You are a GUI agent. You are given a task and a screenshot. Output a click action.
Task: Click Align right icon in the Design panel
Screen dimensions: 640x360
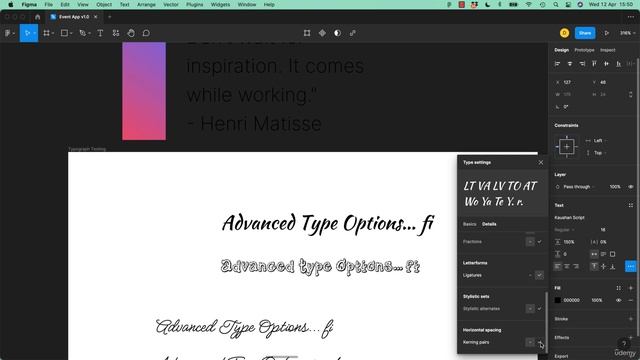coord(582,64)
